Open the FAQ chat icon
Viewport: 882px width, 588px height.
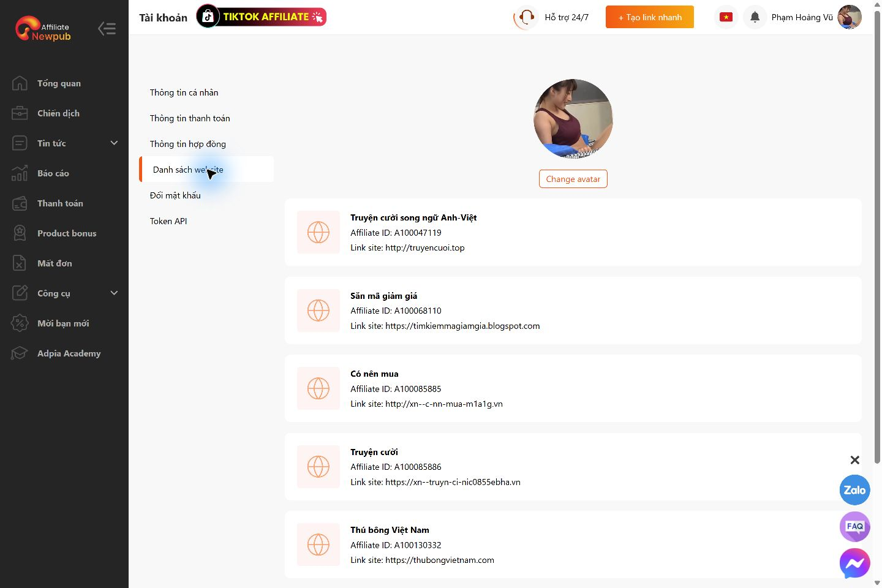click(x=854, y=527)
